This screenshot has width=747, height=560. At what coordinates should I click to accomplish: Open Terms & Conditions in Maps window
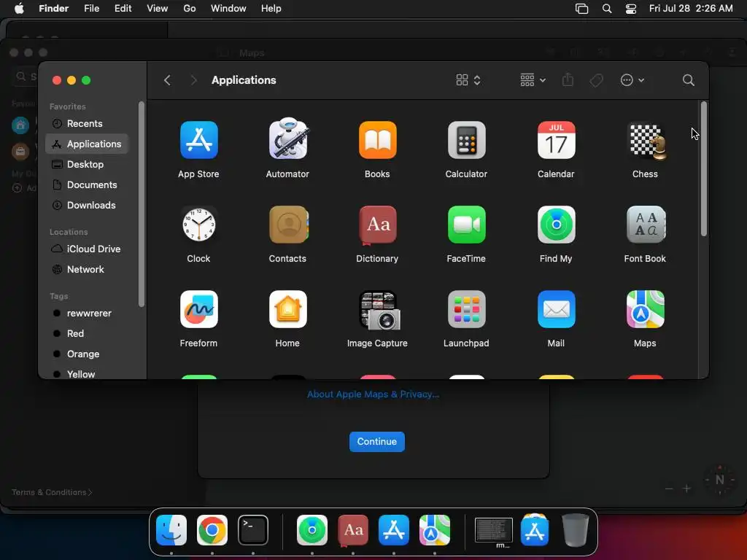coord(52,492)
